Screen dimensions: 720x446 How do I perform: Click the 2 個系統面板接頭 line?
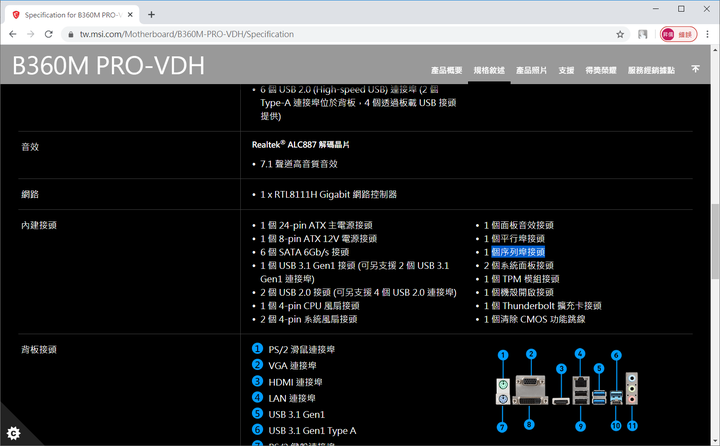point(519,265)
